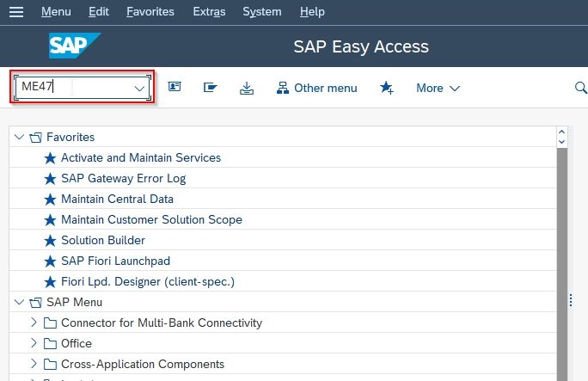Viewport: 588px width, 381px height.
Task: Select the Cross-Application Components label
Action: pos(143,364)
